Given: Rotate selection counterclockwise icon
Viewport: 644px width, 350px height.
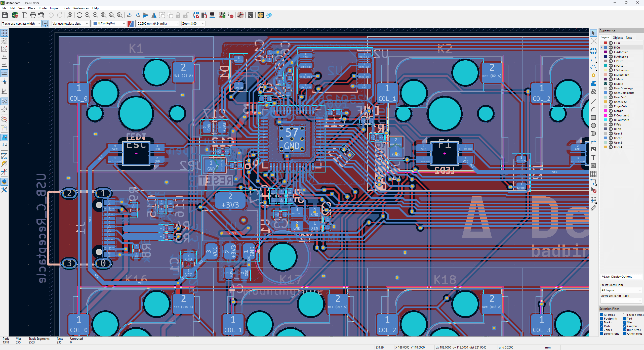Looking at the screenshot, I should coord(130,15).
